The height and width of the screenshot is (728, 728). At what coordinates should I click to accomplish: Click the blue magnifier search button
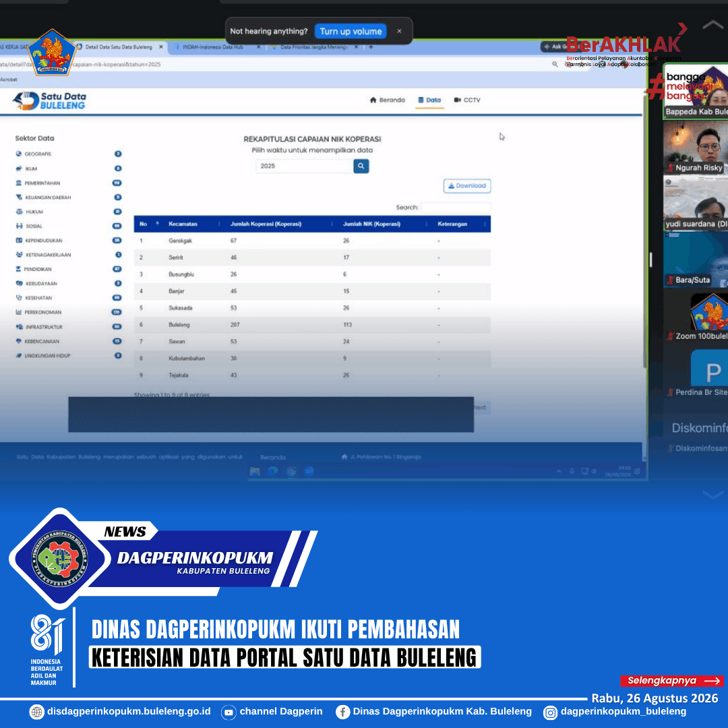point(361,166)
